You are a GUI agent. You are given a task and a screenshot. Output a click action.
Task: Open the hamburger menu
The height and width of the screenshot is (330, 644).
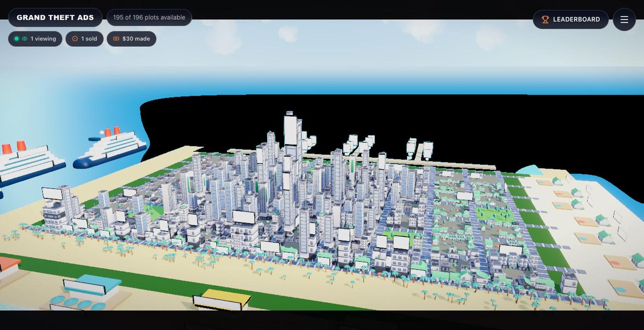click(624, 19)
